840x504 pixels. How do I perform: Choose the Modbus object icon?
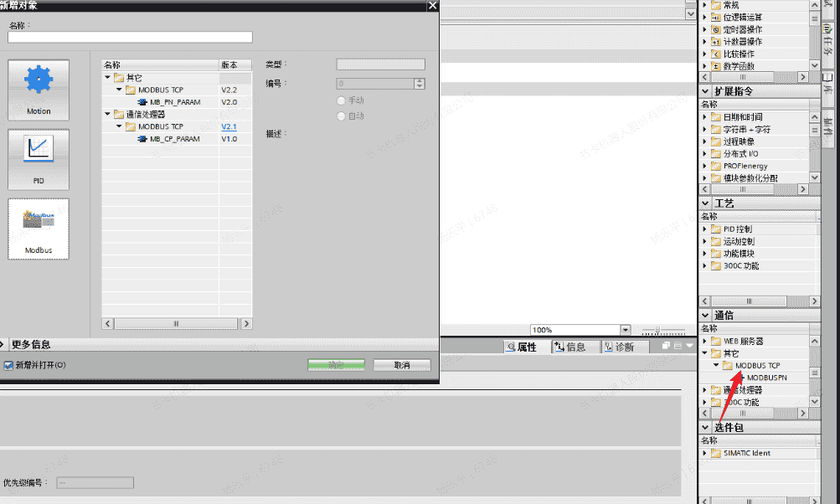39,229
